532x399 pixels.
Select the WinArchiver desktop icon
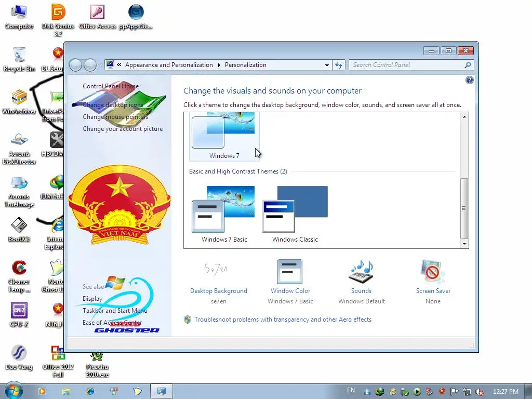point(19,102)
